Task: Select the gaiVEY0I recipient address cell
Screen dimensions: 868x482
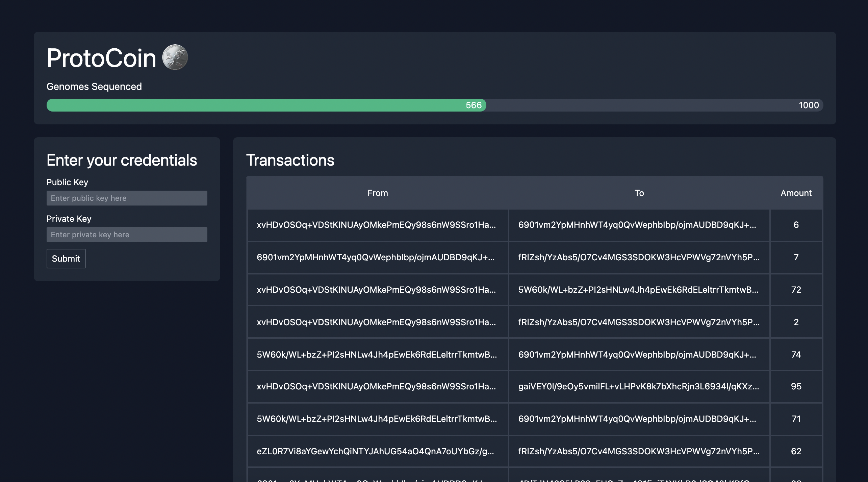Action: 638,386
